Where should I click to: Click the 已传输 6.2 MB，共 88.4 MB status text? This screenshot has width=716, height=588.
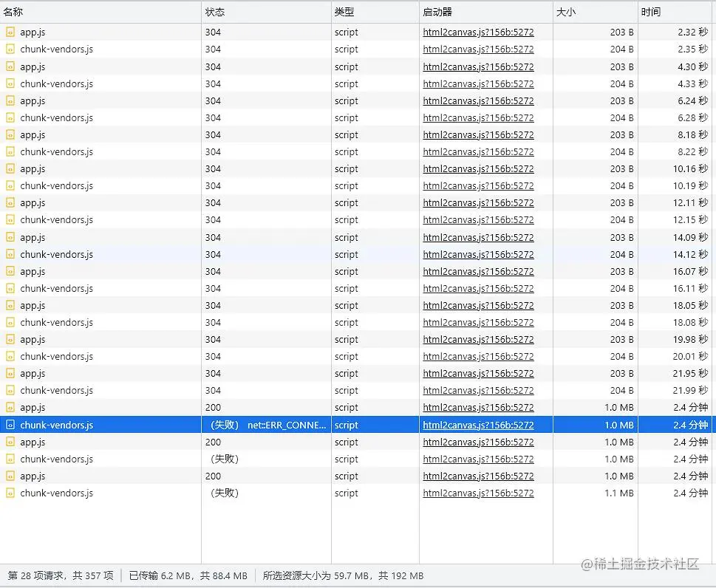(188, 575)
